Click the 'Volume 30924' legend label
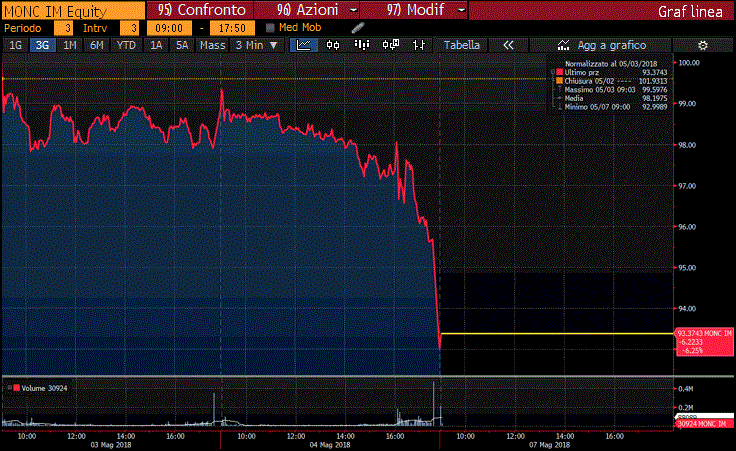Viewport: 736px width, 451px height. click(44, 388)
